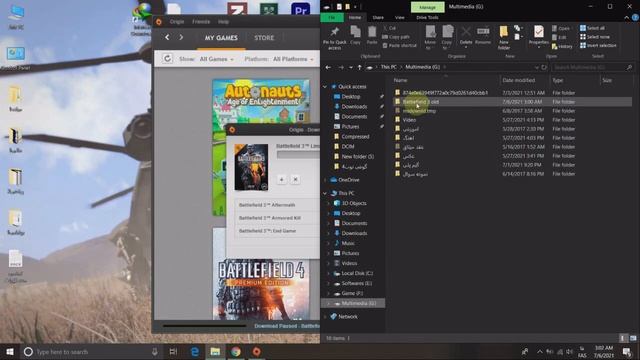Image resolution: width=640 pixels, height=360 pixels.
Task: Switch to the STORE tab in Origin
Action: point(264,38)
